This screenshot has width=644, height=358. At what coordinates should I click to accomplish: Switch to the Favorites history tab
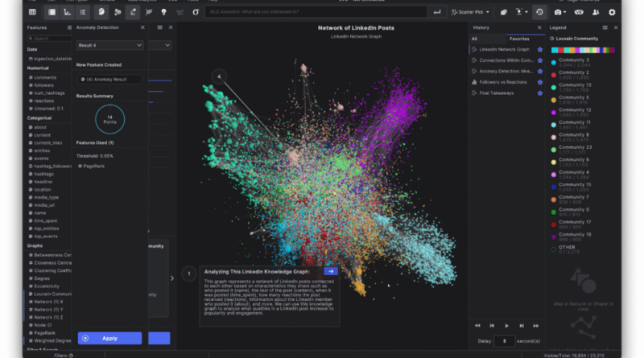[519, 39]
